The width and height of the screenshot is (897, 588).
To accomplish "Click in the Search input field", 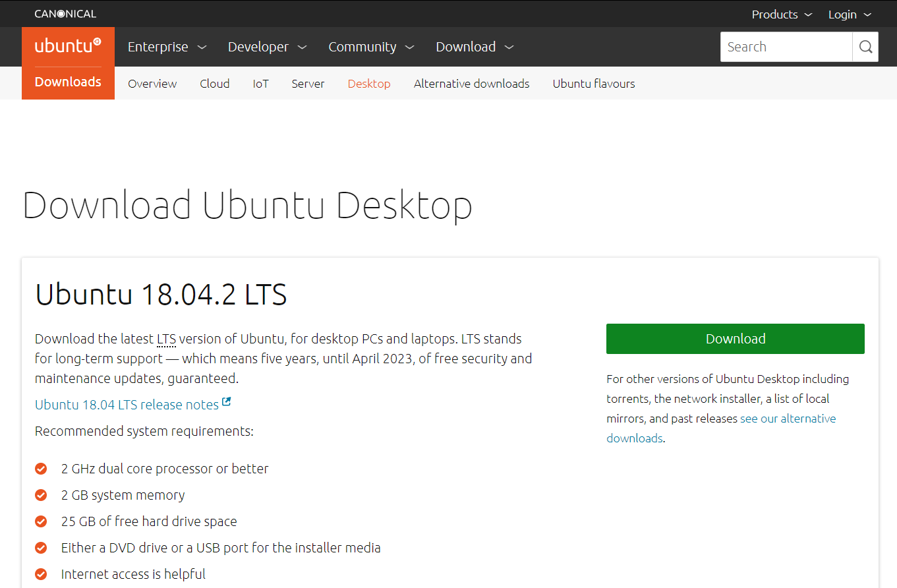I will pos(786,47).
